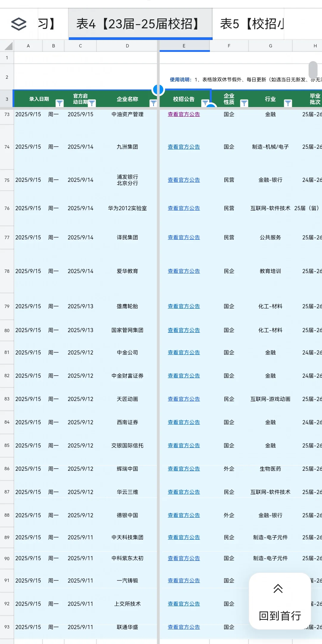Viewport: 322px width, 644px height.
Task: Select 互联网-游戏动画 industry cell
Action: pos(270,399)
